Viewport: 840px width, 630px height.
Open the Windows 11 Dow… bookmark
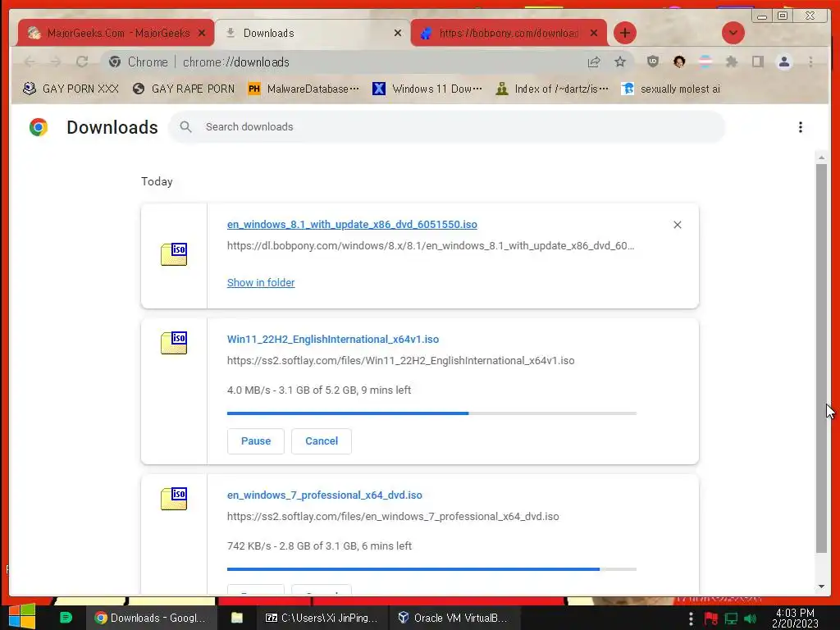point(427,89)
